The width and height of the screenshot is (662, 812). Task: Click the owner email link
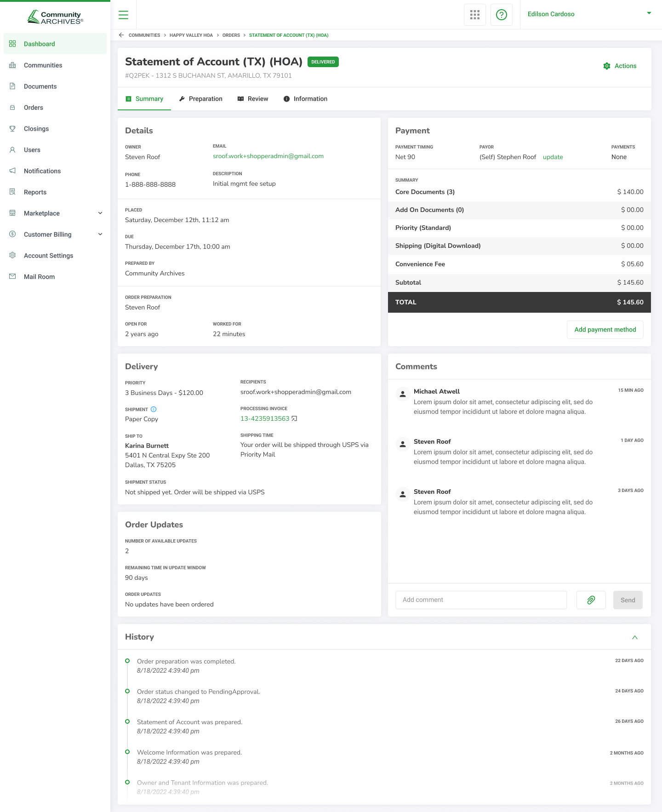[268, 156]
